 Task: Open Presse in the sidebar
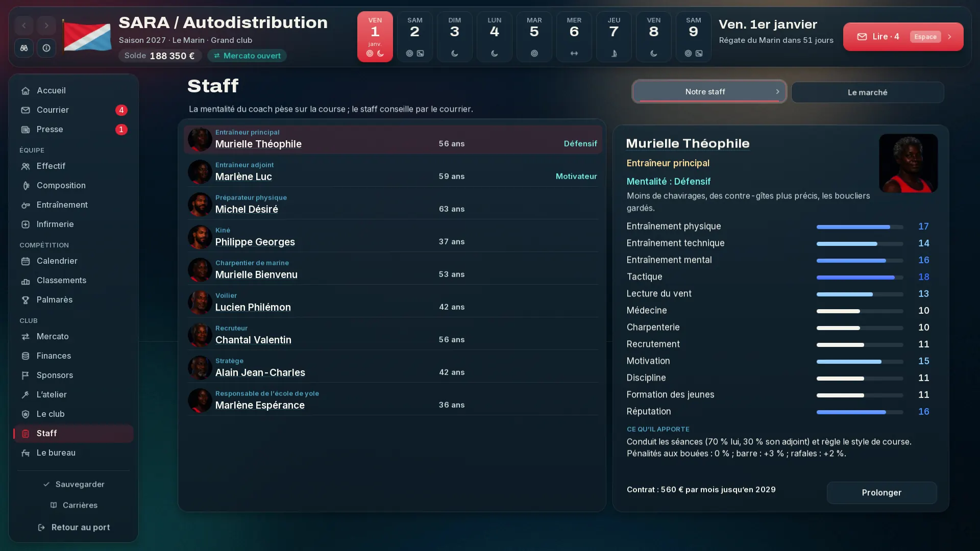[x=73, y=129]
